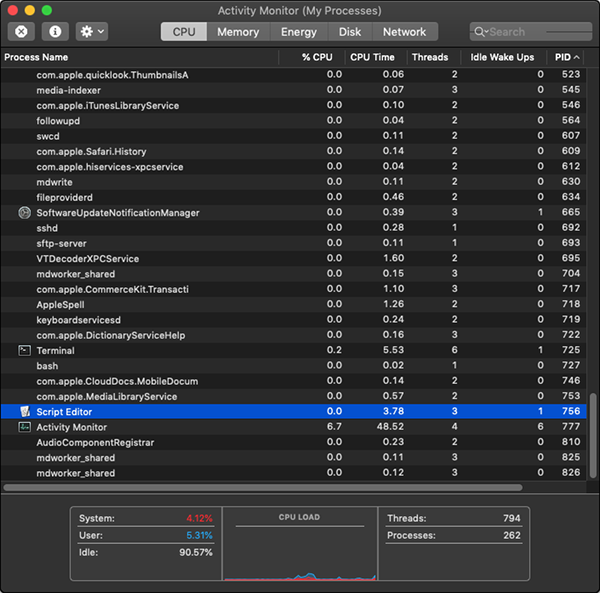Toggle PID column sort order
Viewport: 600px width, 593px height.
point(566,57)
